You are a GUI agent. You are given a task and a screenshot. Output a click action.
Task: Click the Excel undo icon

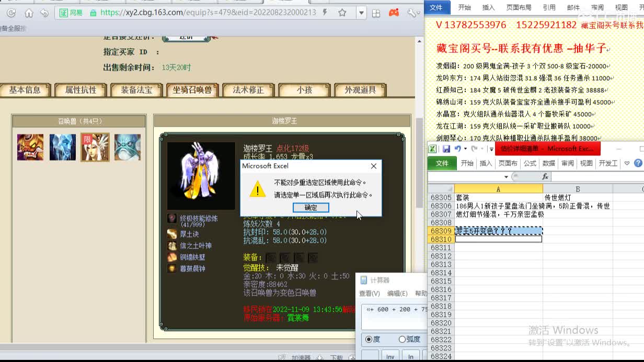pos(457,149)
